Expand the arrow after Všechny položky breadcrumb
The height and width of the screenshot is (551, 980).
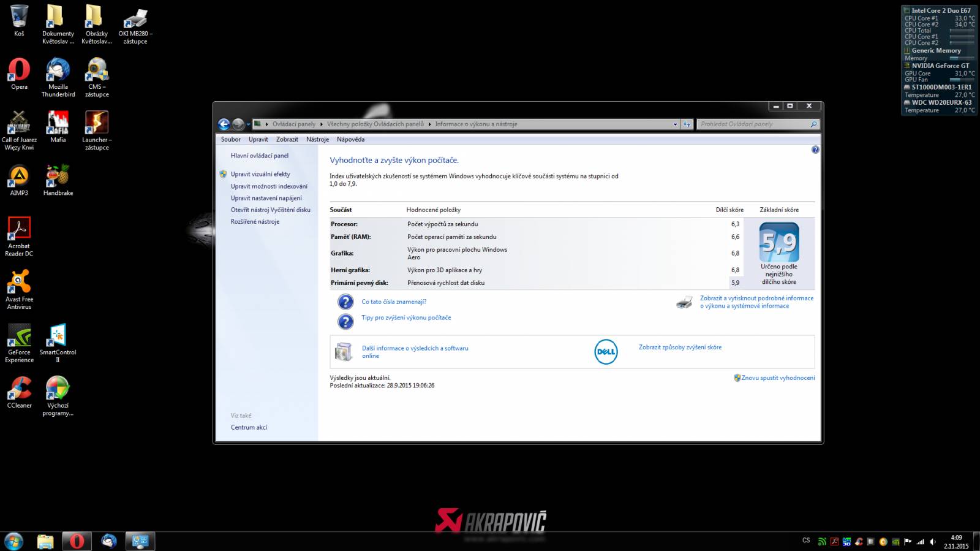pos(430,124)
